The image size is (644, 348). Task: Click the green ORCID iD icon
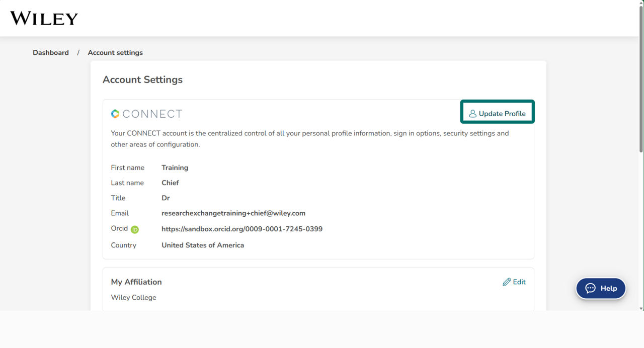point(135,229)
